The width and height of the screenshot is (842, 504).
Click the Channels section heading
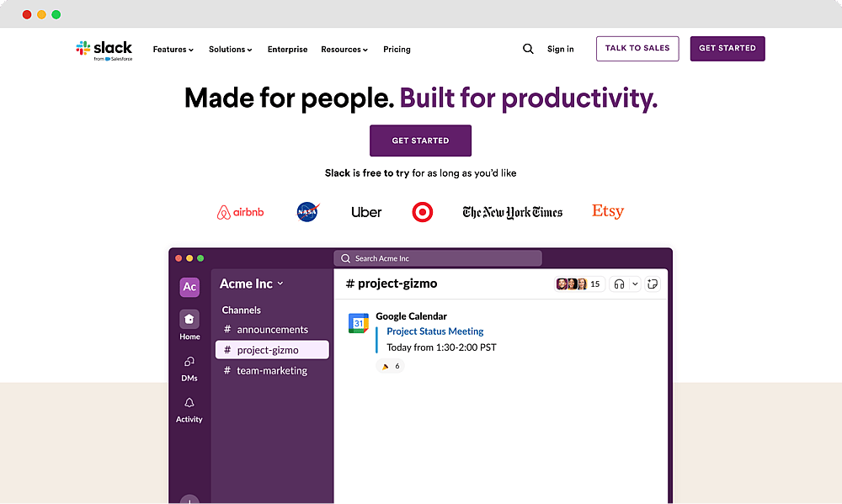(241, 310)
